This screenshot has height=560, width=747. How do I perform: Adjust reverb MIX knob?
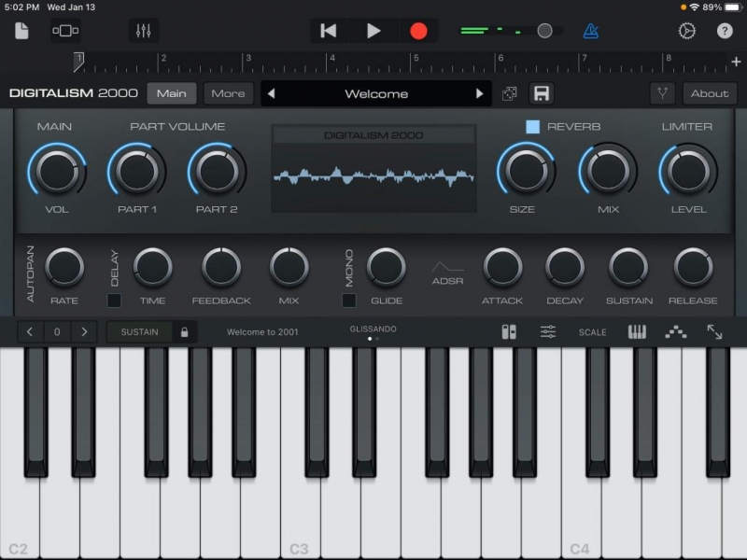coord(608,170)
